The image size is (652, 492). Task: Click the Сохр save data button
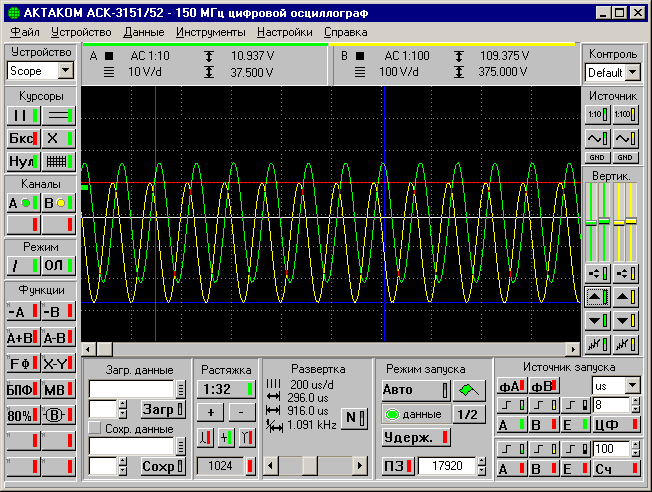(x=163, y=467)
